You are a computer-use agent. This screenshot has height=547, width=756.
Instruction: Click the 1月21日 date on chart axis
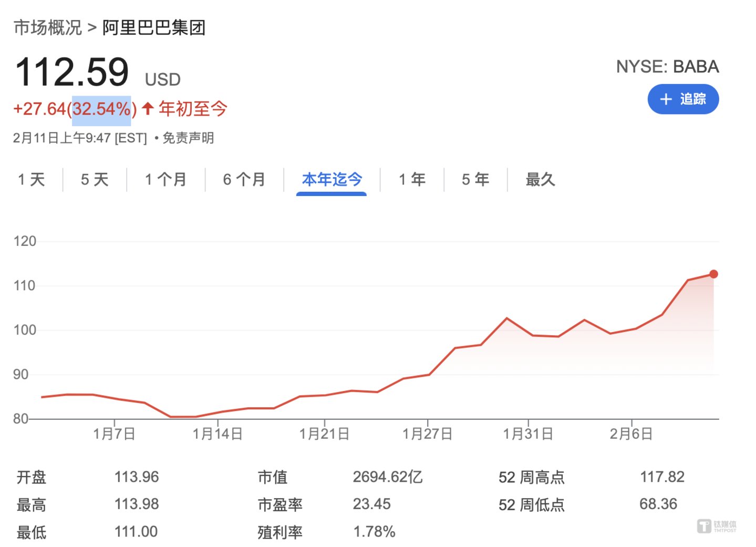[324, 434]
